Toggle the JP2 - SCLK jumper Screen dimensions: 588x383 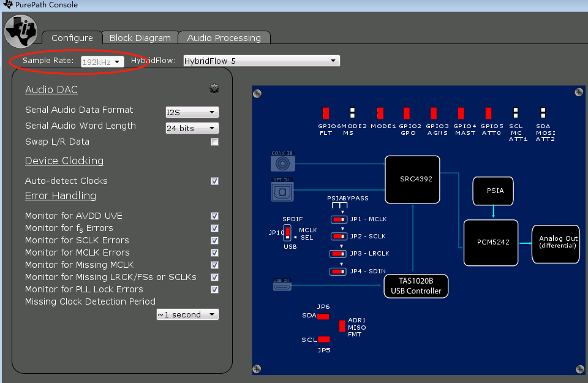click(x=339, y=237)
